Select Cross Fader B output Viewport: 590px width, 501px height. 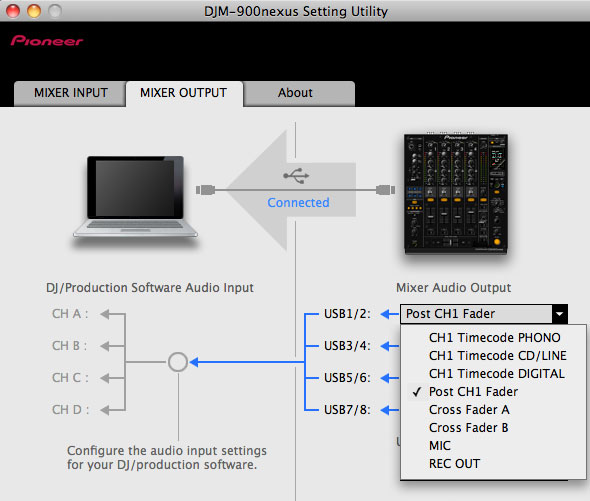click(494, 428)
